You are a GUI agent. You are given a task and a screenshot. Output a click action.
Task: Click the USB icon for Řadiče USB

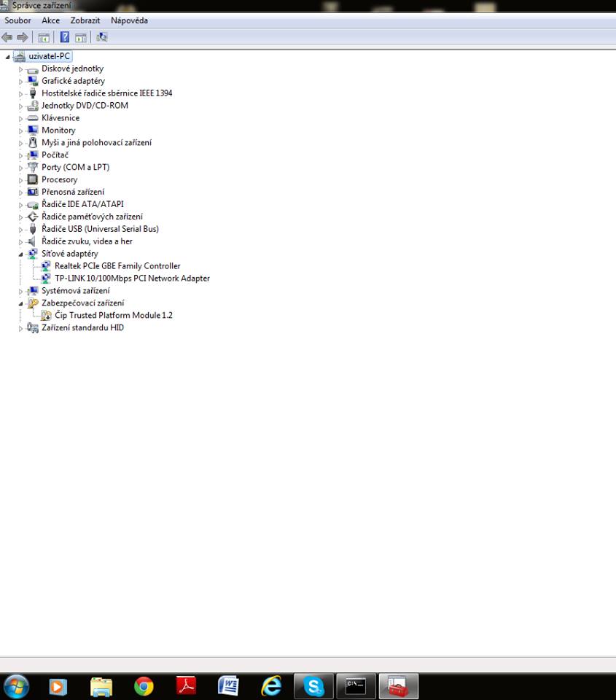tap(33, 229)
